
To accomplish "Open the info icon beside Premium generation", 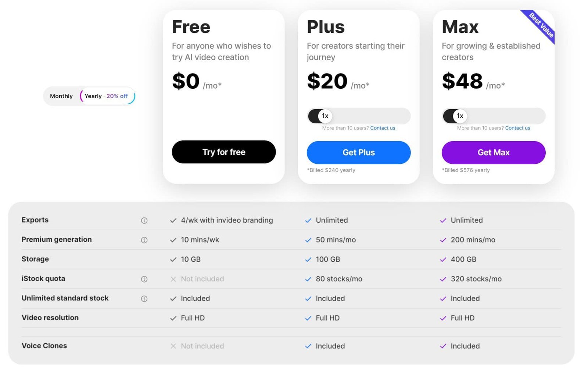I will coord(144,240).
